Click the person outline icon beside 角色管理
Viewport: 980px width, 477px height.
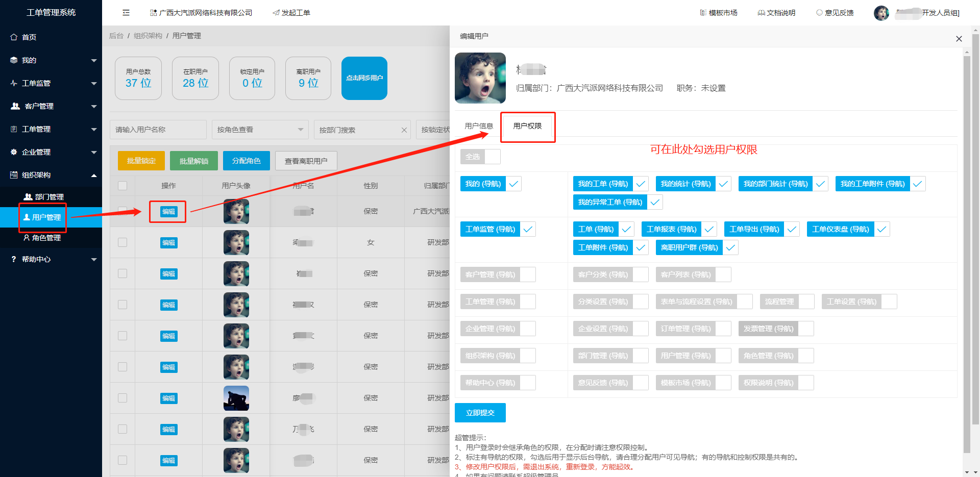click(x=27, y=238)
